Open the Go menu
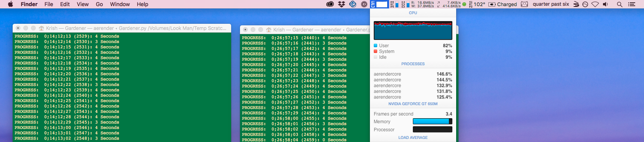The width and height of the screenshot is (644, 142). pos(99,4)
